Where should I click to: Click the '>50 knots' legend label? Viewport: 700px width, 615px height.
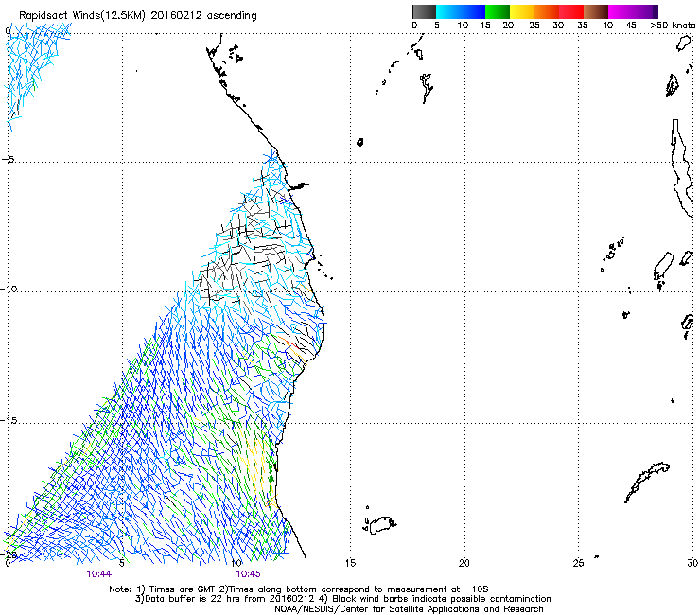[673, 26]
